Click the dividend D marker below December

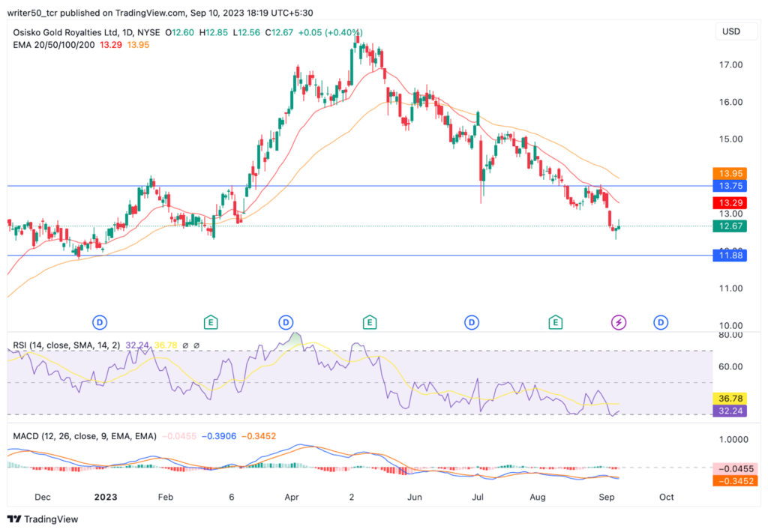coord(100,322)
